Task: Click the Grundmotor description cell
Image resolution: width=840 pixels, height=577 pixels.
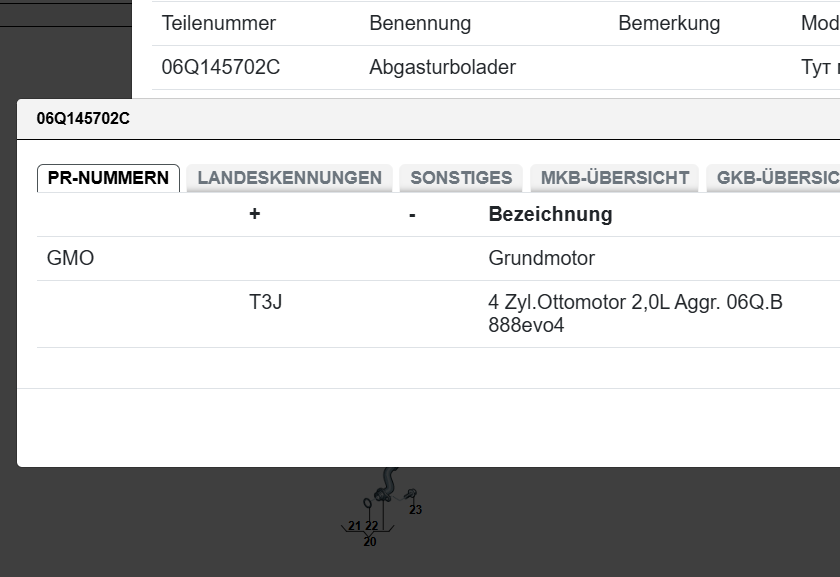Action: (x=541, y=258)
